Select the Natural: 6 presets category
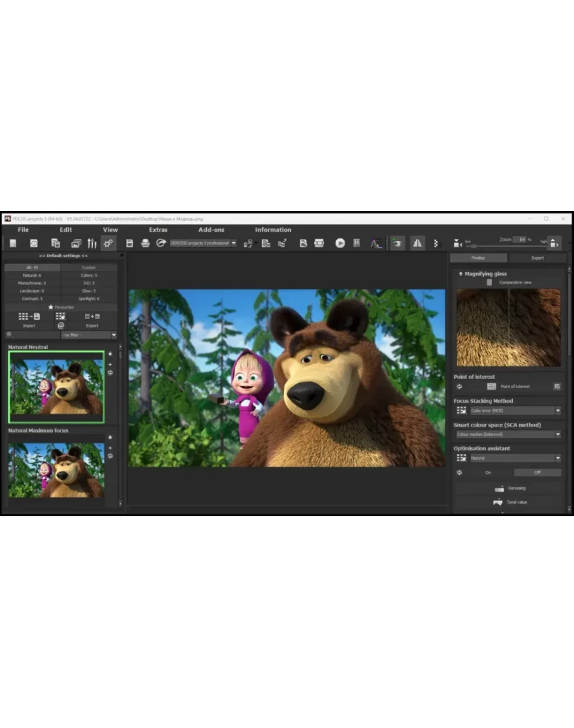The height and width of the screenshot is (728, 574). coord(33,275)
